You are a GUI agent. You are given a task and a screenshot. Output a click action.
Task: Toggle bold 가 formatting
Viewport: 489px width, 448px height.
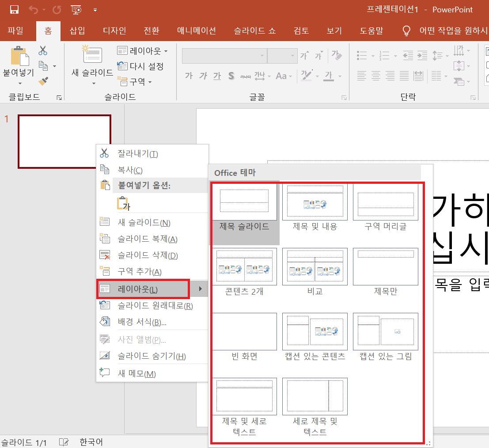pyautogui.click(x=189, y=76)
